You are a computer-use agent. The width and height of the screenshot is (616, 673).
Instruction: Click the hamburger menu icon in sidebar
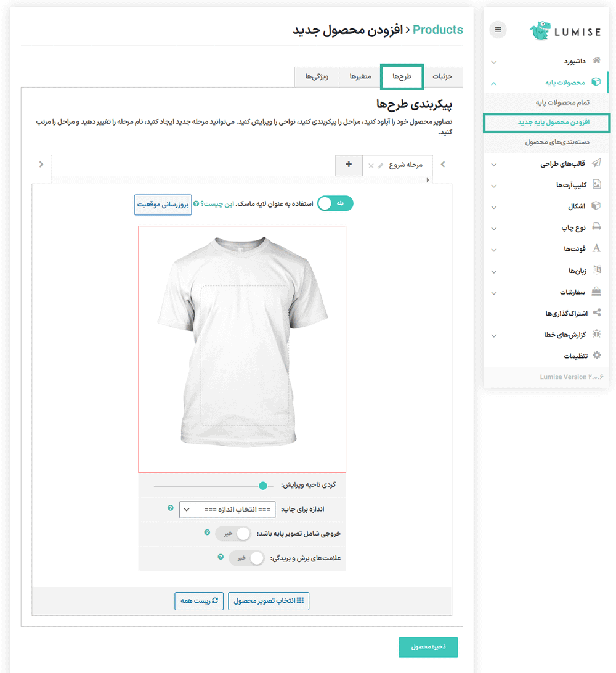[498, 30]
